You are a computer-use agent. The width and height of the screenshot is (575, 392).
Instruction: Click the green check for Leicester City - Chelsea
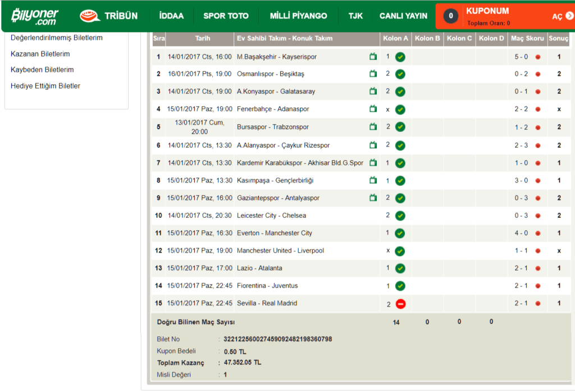tap(400, 216)
